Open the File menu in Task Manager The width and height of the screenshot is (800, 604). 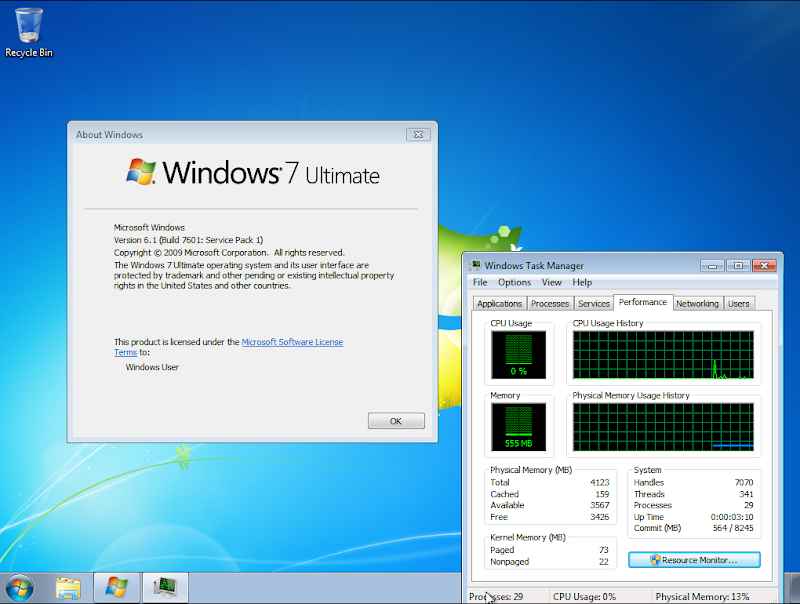pos(480,282)
